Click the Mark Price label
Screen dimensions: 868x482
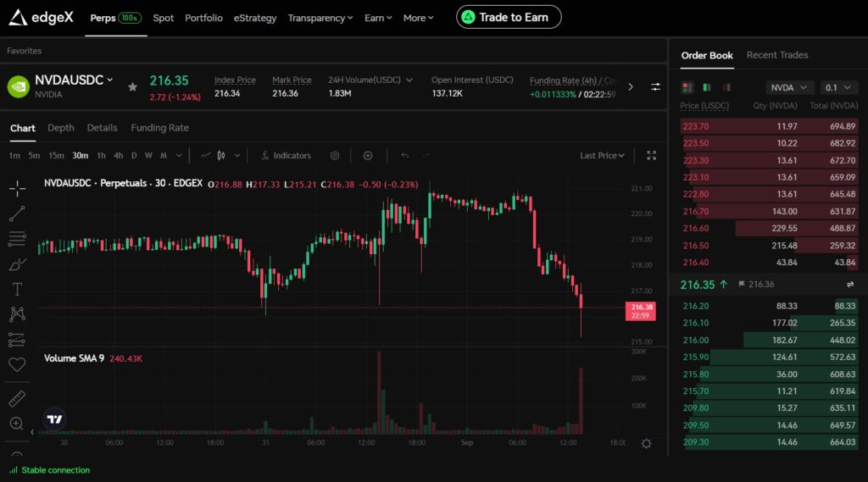(x=292, y=80)
